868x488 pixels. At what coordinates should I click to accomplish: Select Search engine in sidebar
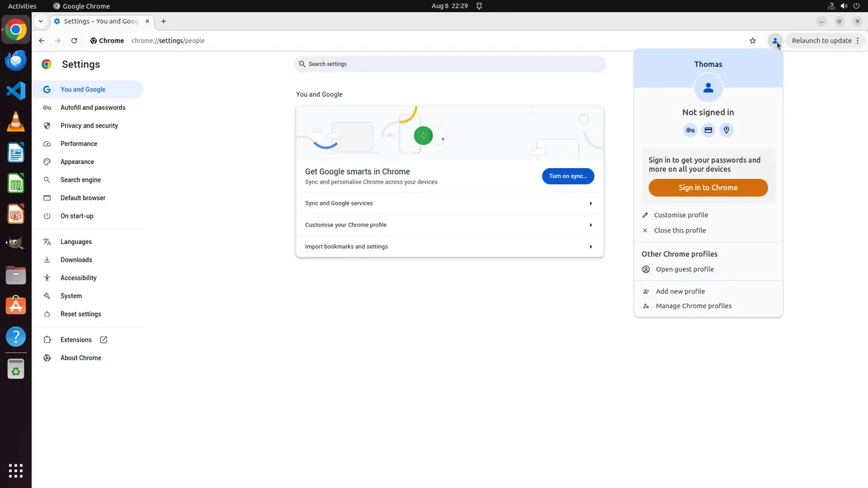[88, 180]
